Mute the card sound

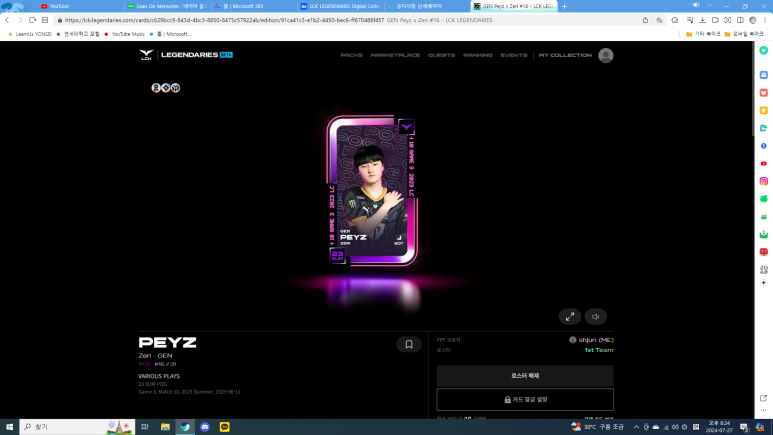[596, 317]
